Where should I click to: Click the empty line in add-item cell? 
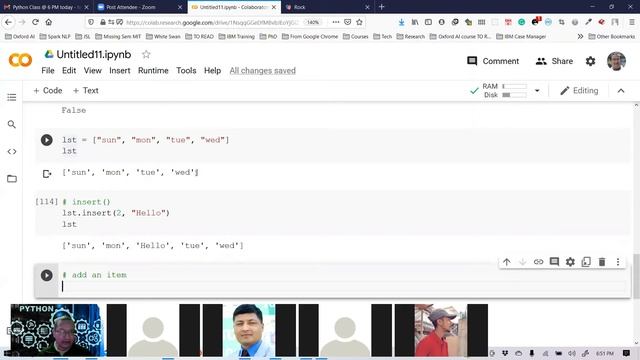tap(343, 286)
